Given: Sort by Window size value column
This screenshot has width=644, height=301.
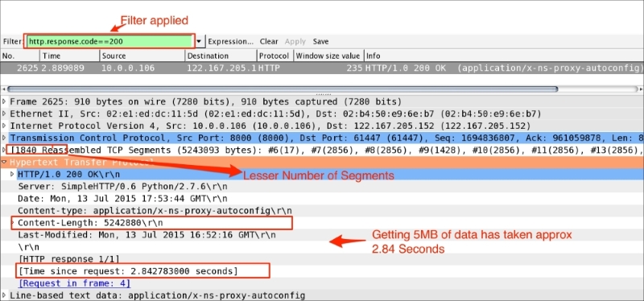Looking at the screenshot, I should click(x=328, y=56).
